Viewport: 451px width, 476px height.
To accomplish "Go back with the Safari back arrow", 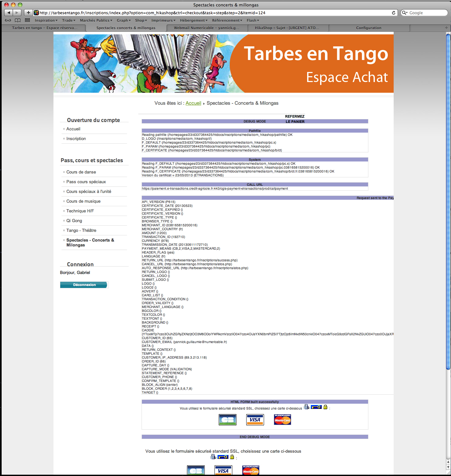I will click(9, 13).
